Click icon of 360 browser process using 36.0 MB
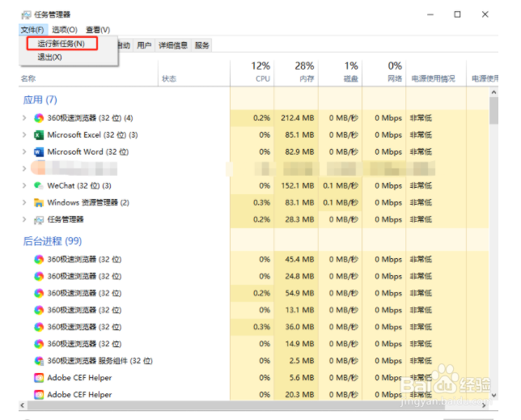Screen dimensions: 521x420 (39, 327)
